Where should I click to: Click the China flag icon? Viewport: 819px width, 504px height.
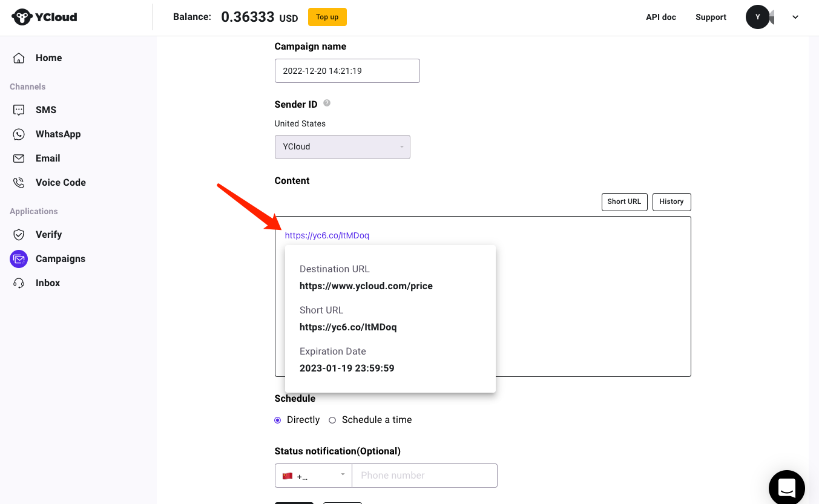(288, 476)
